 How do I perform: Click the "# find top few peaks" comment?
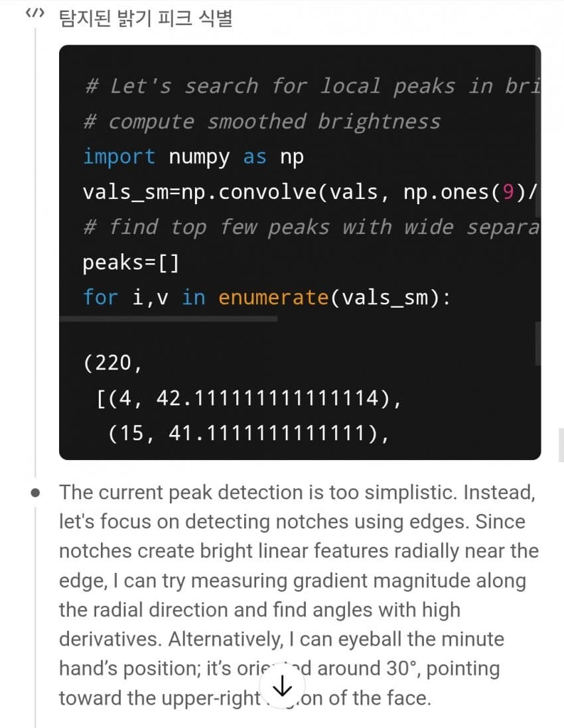(311, 227)
